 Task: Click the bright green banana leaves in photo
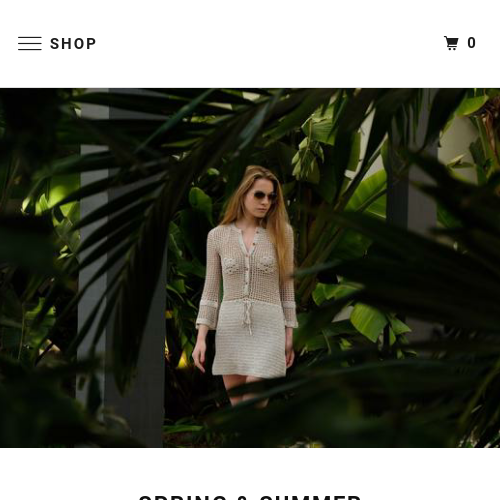[x=367, y=320]
